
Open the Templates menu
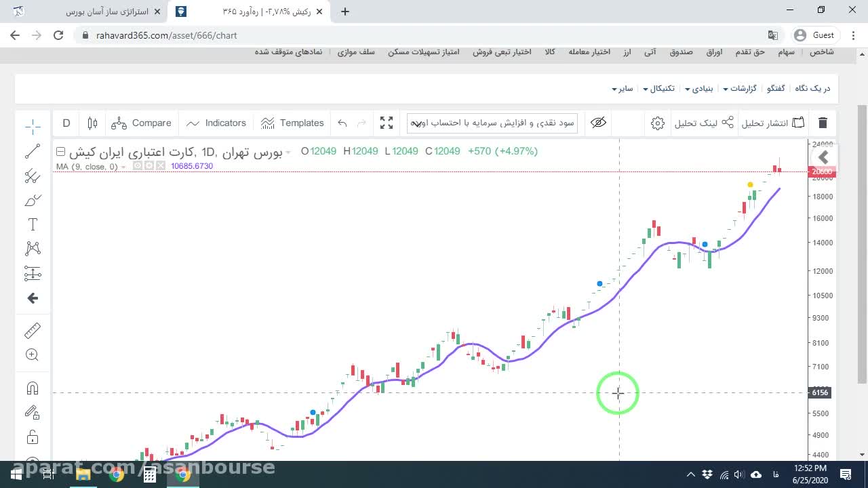click(292, 123)
